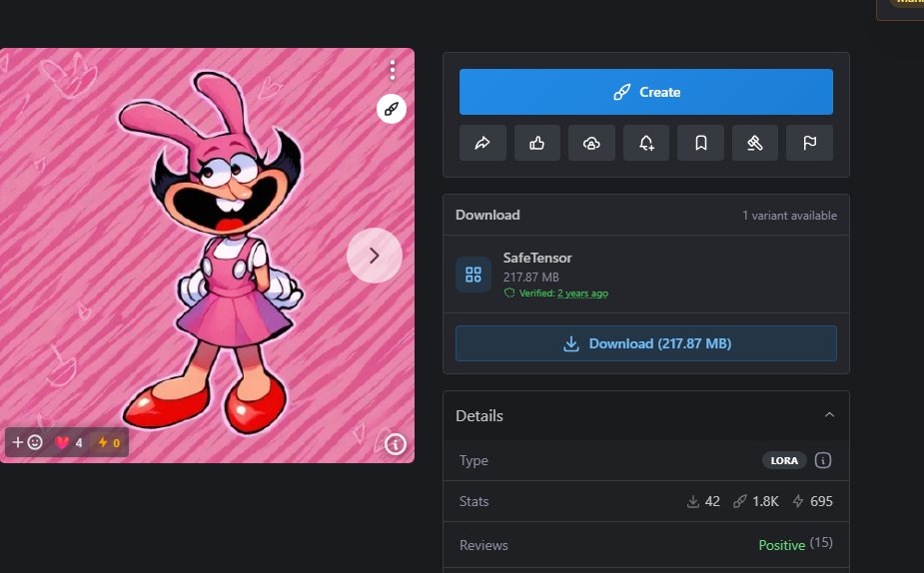The height and width of the screenshot is (573, 924).
Task: Click the Details section heading
Action: click(479, 415)
